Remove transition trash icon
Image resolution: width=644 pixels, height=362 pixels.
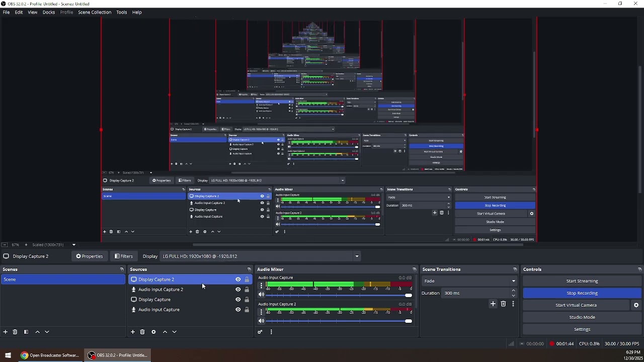click(503, 304)
